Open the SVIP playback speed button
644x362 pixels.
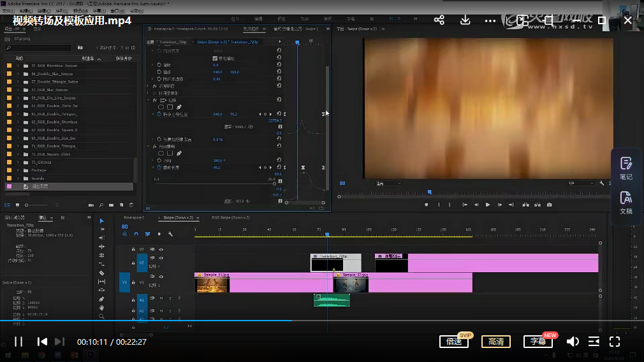(454, 342)
